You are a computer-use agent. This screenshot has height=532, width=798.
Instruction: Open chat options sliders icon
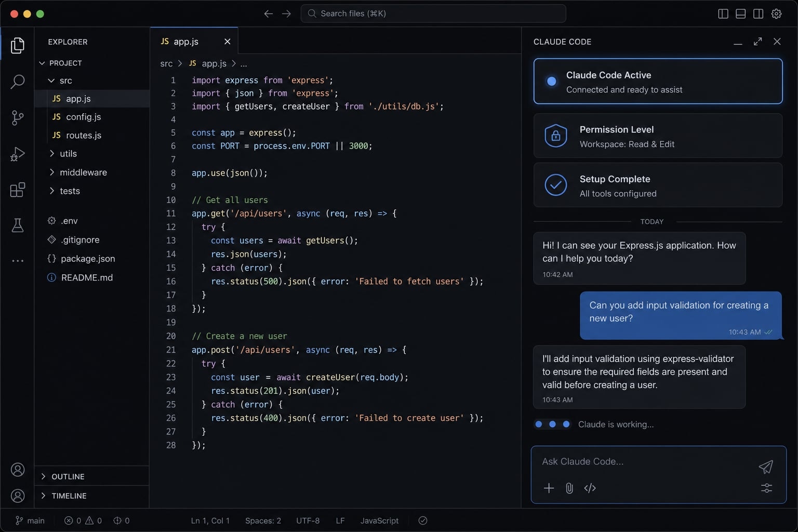tap(766, 488)
